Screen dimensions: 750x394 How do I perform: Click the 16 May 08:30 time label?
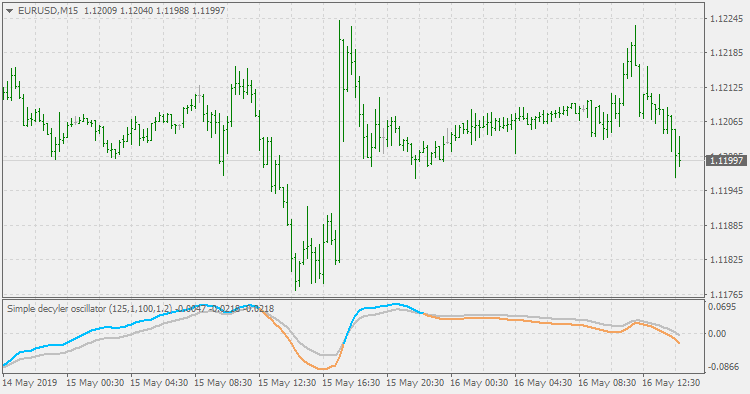(607, 383)
